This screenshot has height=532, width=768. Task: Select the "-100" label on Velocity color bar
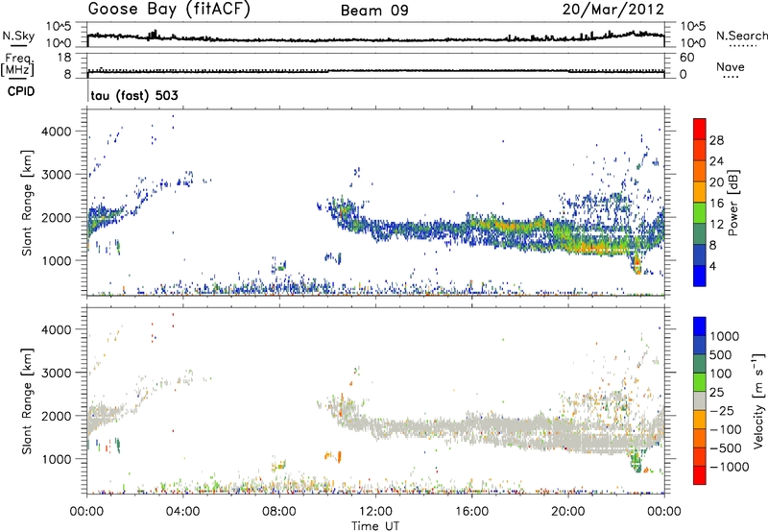(726, 429)
